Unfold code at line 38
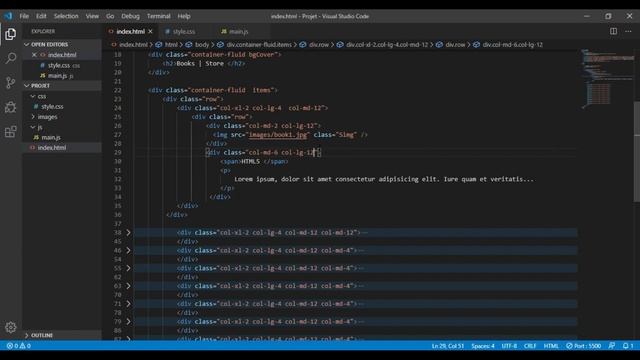This screenshot has width=640, height=360. click(128, 233)
